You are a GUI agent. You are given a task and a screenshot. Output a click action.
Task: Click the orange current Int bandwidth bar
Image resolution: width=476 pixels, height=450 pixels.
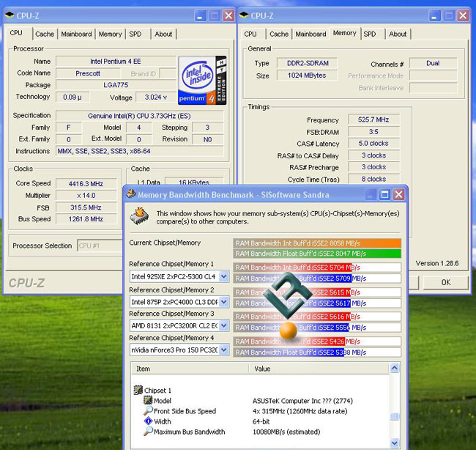316,243
